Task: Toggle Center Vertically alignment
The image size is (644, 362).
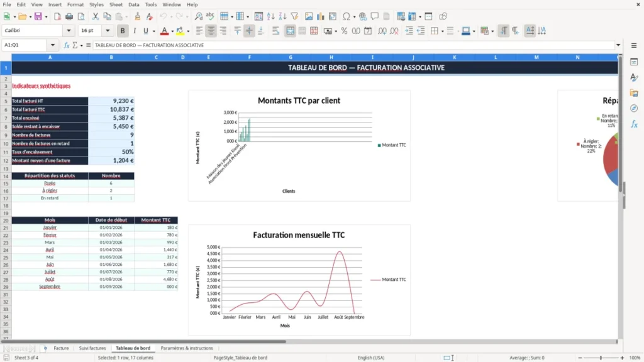Action: click(x=249, y=31)
